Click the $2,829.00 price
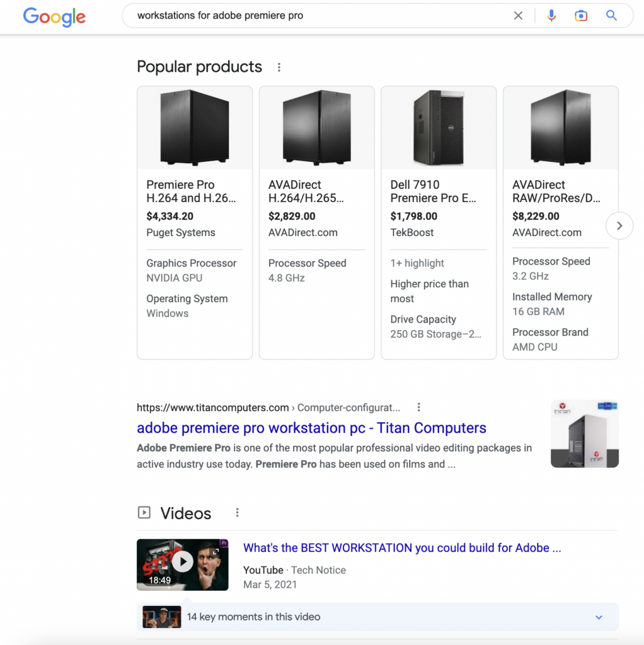The height and width of the screenshot is (645, 644). point(292,217)
